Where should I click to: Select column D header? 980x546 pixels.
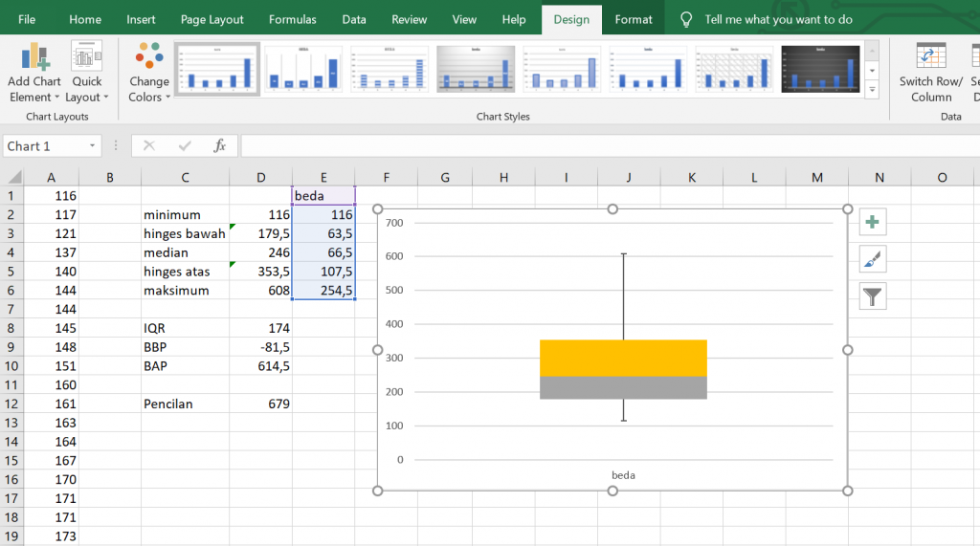pyautogui.click(x=260, y=178)
